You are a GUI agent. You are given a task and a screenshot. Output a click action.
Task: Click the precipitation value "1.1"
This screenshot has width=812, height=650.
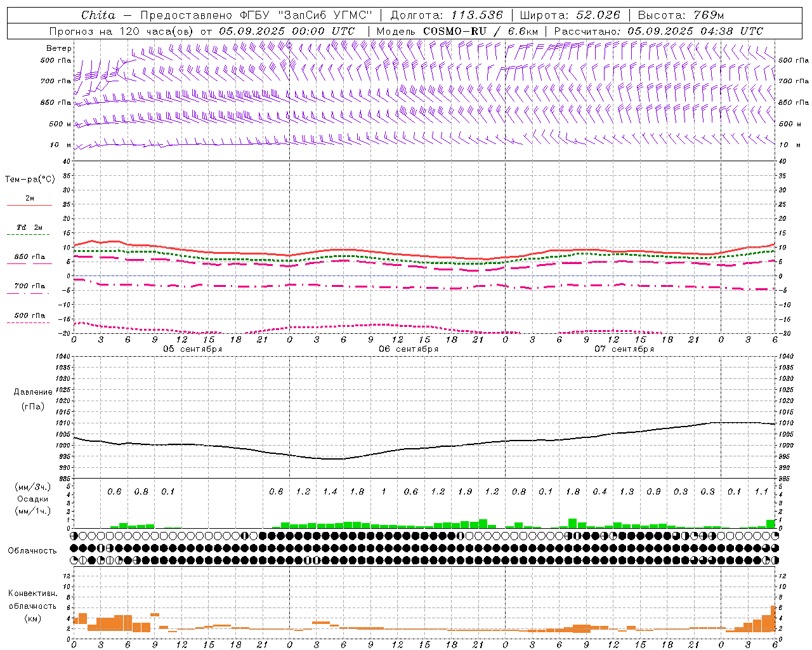(761, 492)
